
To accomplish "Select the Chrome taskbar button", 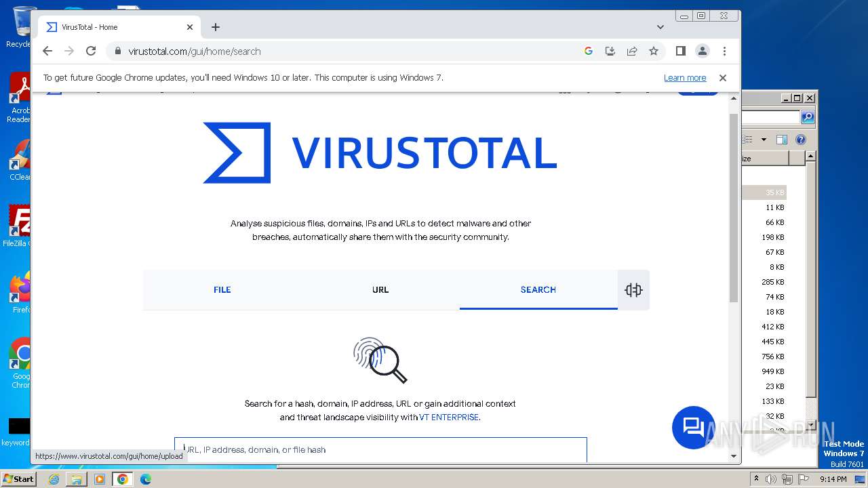I will tap(123, 479).
